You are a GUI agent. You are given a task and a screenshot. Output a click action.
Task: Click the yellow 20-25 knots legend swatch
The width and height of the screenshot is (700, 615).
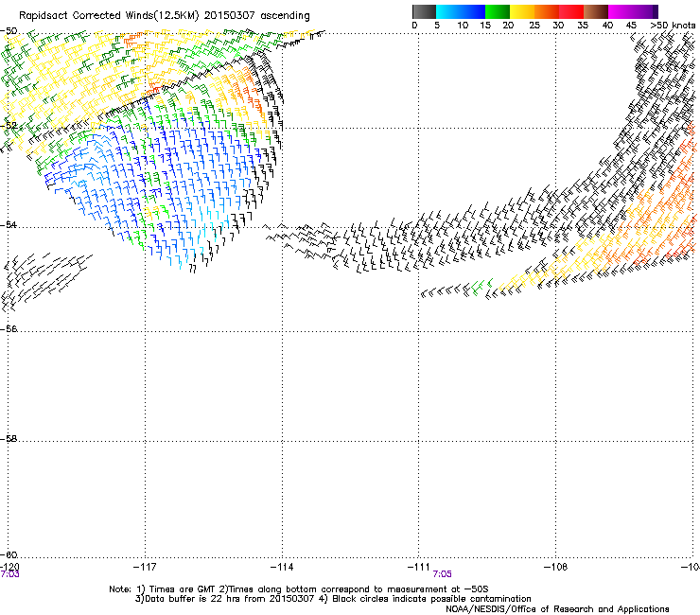click(x=522, y=11)
